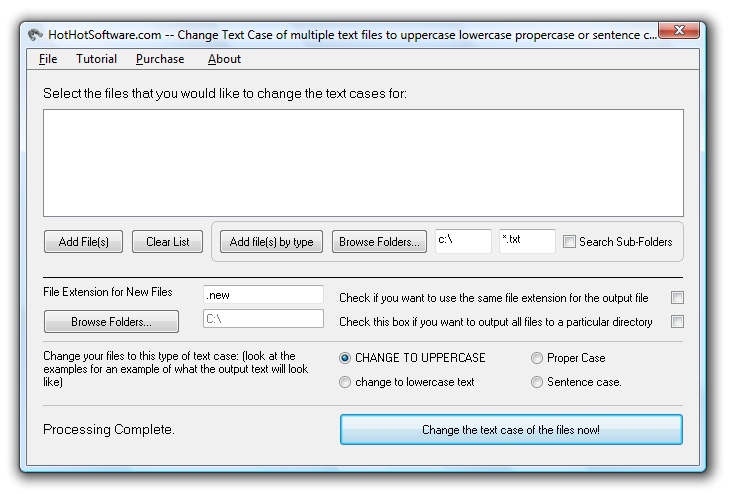Image resolution: width=730 pixels, height=494 pixels.
Task: Select CHANGE TO UPPERCASE radio option
Action: click(345, 358)
